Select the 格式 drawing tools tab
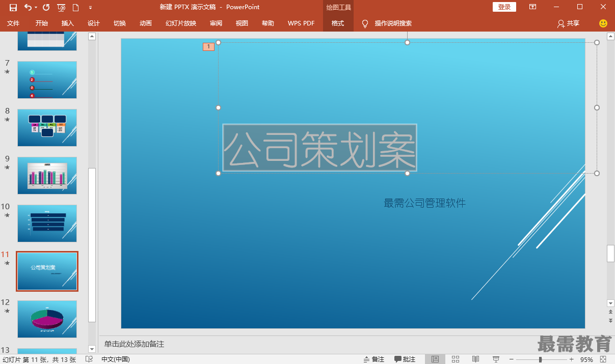The height and width of the screenshot is (364, 615). click(x=338, y=23)
